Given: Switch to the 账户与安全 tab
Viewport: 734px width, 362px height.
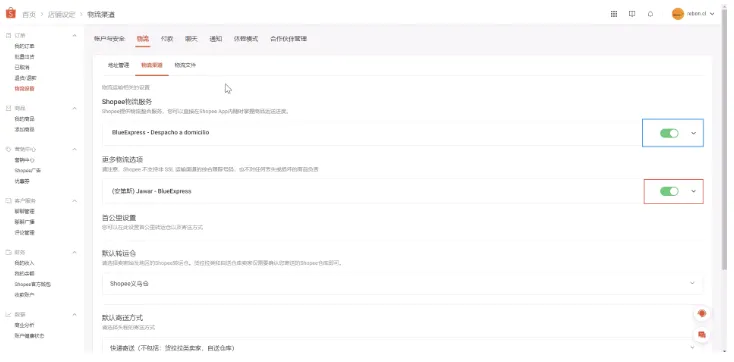Looking at the screenshot, I should 109,39.
